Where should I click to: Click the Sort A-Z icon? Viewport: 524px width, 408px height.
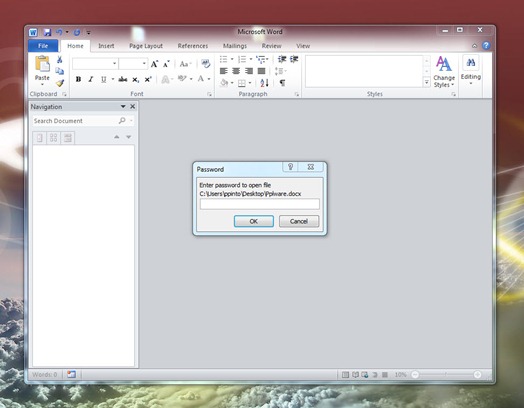point(264,83)
